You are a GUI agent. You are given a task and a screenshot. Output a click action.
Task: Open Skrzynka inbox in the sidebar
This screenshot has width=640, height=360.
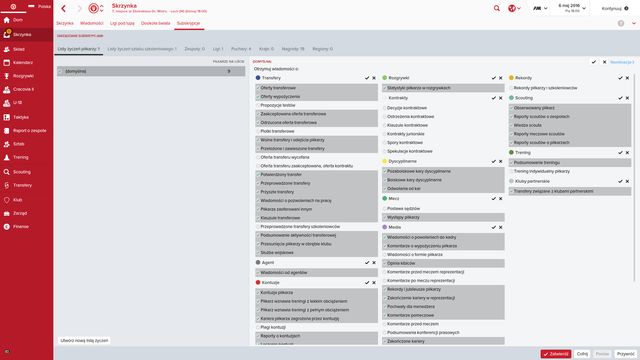click(x=26, y=35)
